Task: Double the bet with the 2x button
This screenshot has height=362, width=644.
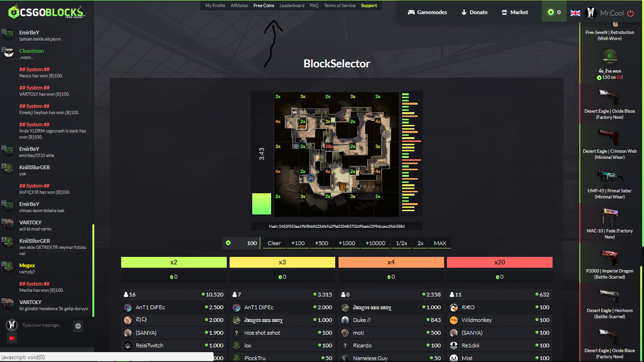Action: pos(421,243)
